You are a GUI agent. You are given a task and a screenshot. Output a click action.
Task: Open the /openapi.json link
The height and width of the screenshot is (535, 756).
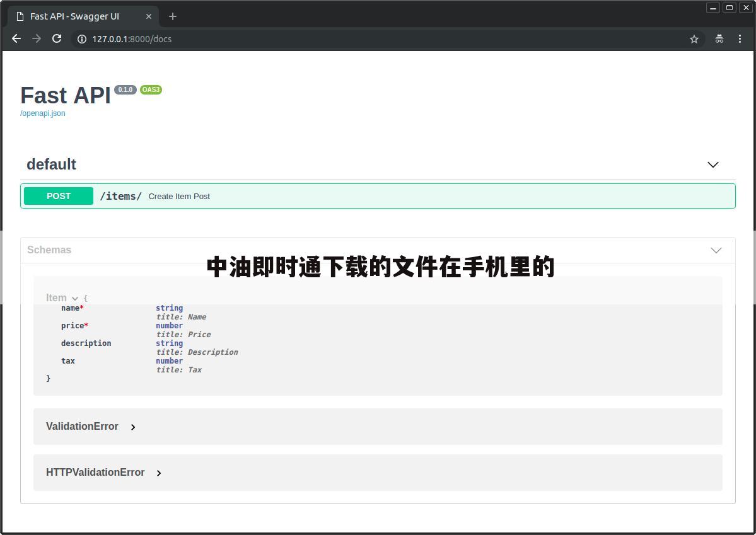(42, 113)
